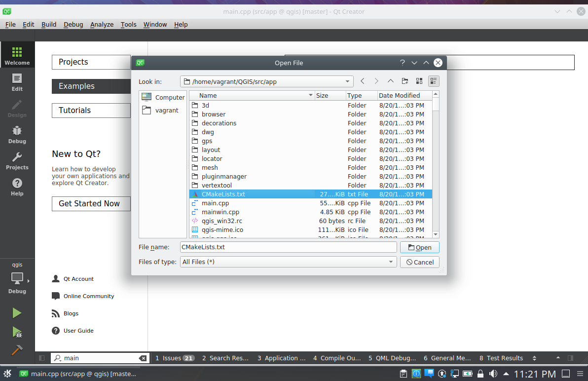588x381 pixels.
Task: Select the pluginmanager folder
Action: click(310, 176)
